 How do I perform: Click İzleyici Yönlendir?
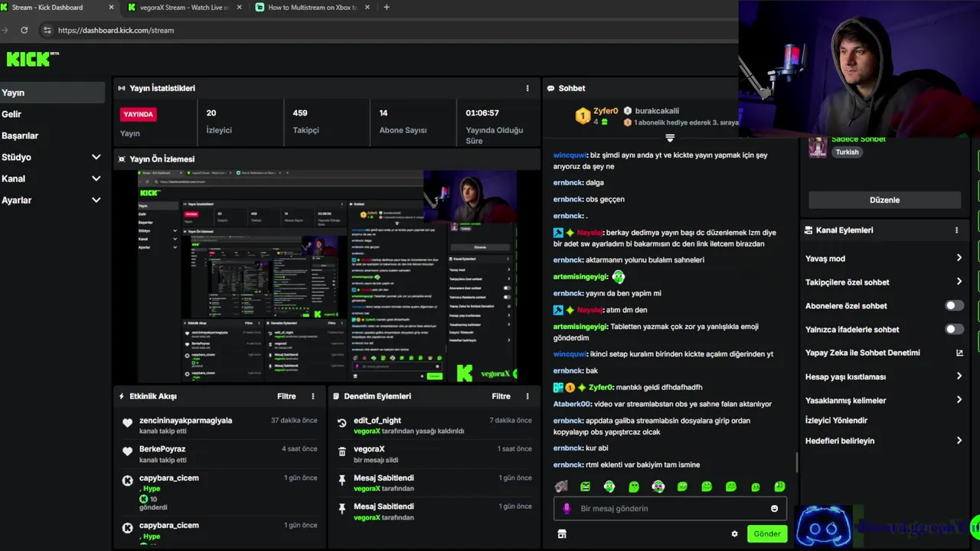(x=836, y=420)
